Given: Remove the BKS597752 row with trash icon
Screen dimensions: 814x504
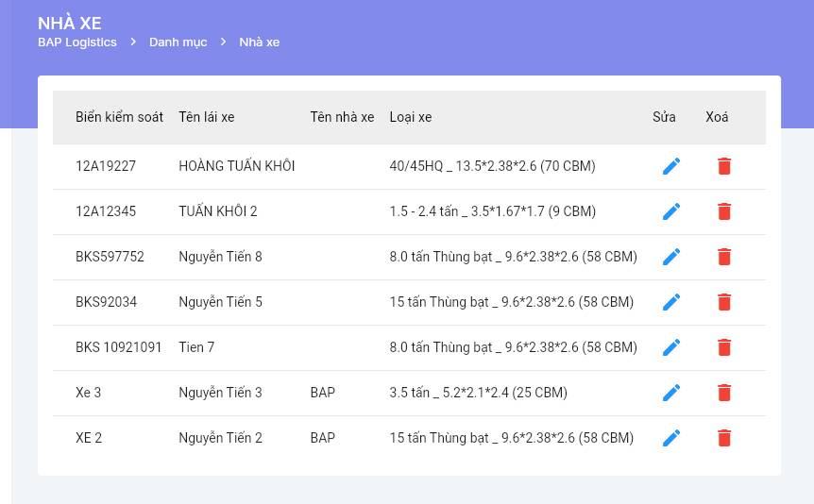Looking at the screenshot, I should point(724,257).
